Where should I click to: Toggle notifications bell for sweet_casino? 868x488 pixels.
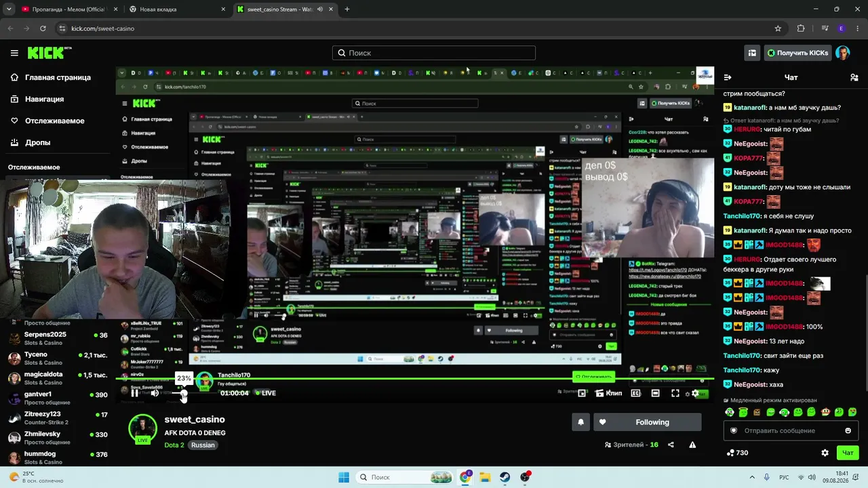[580, 422]
